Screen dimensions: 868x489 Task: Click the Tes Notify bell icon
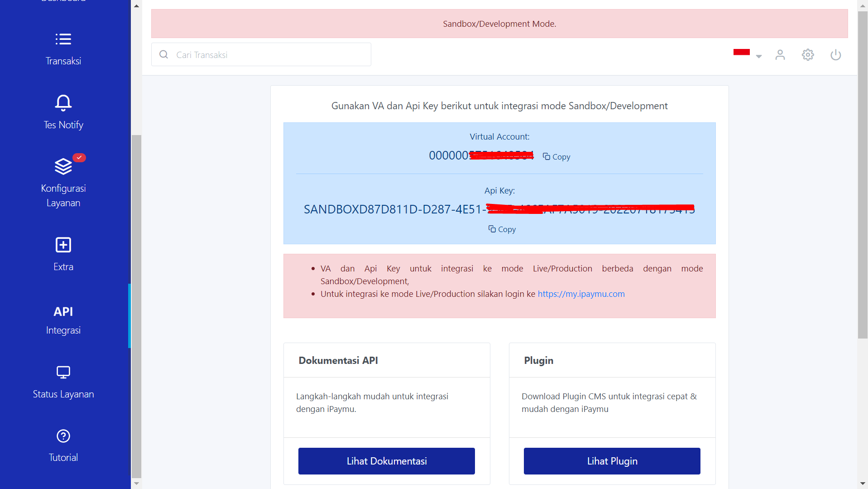63,103
